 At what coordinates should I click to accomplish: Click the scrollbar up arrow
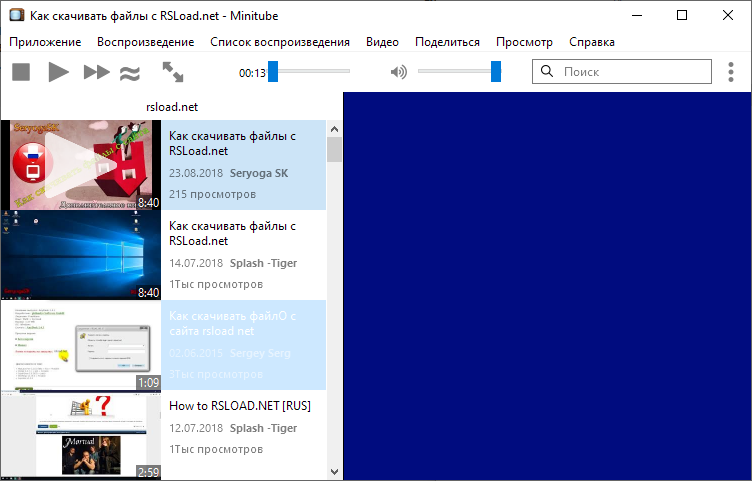334,129
